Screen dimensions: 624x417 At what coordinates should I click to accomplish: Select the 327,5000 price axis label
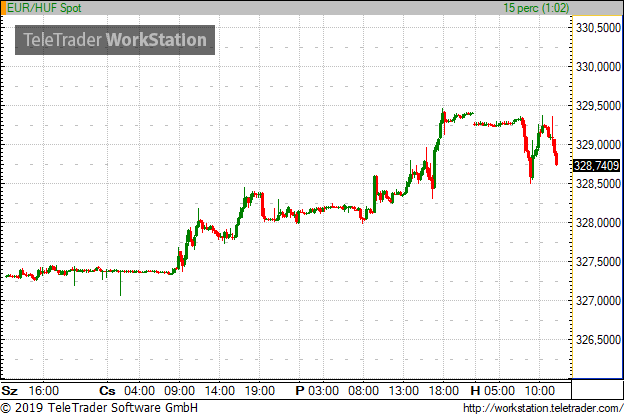point(598,262)
